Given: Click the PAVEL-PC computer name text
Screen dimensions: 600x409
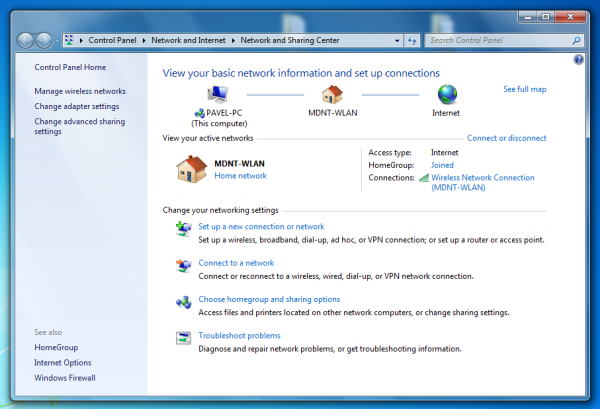Looking at the screenshot, I should tap(224, 113).
